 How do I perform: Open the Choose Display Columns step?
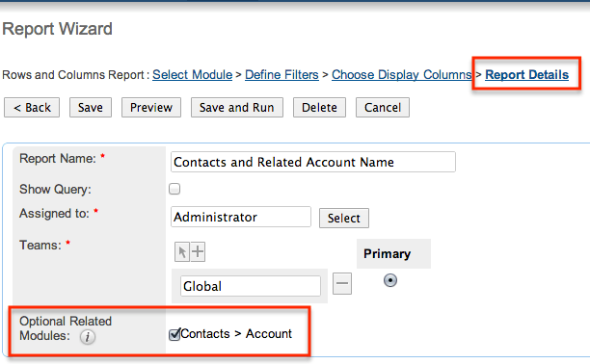pos(401,75)
